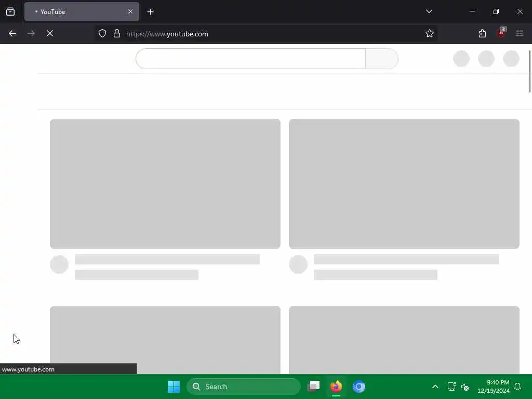Open notifications bell icon

pyautogui.click(x=518, y=387)
